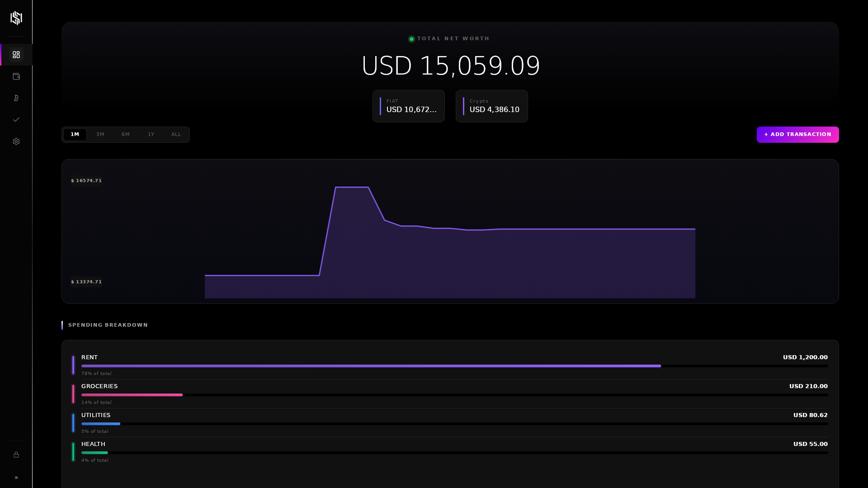The image size is (868, 488).
Task: Open the ALL time range view
Action: (x=176, y=134)
